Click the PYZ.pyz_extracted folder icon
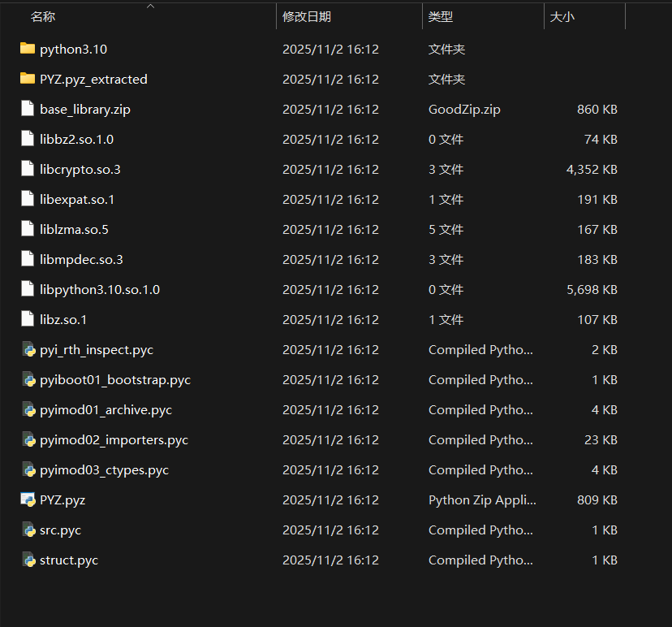The height and width of the screenshot is (627, 672). (28, 79)
